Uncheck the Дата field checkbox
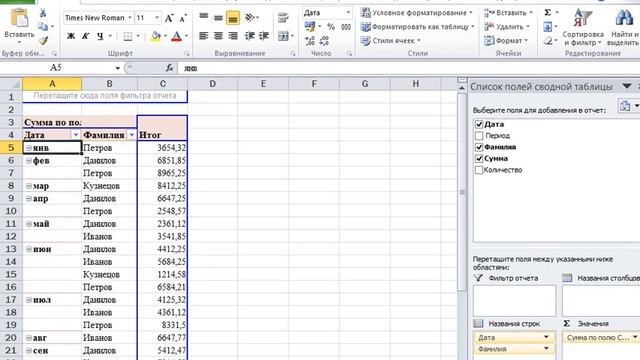Viewport: 640px width, 360px height. coord(479,124)
